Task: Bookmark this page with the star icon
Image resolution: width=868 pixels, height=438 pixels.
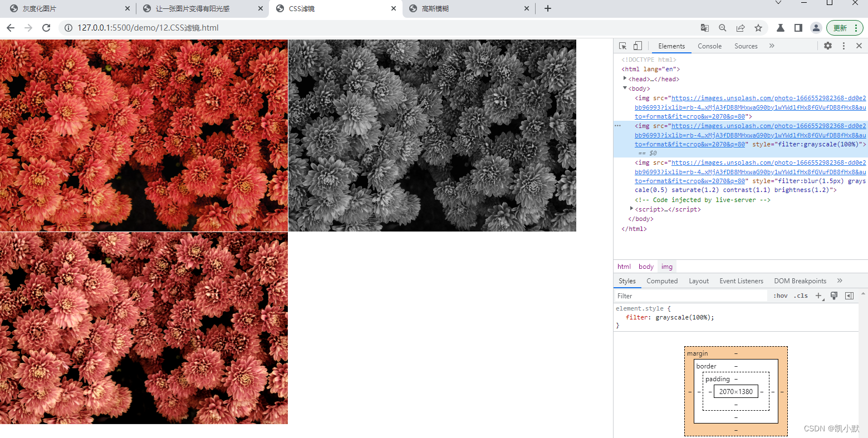Action: tap(758, 28)
